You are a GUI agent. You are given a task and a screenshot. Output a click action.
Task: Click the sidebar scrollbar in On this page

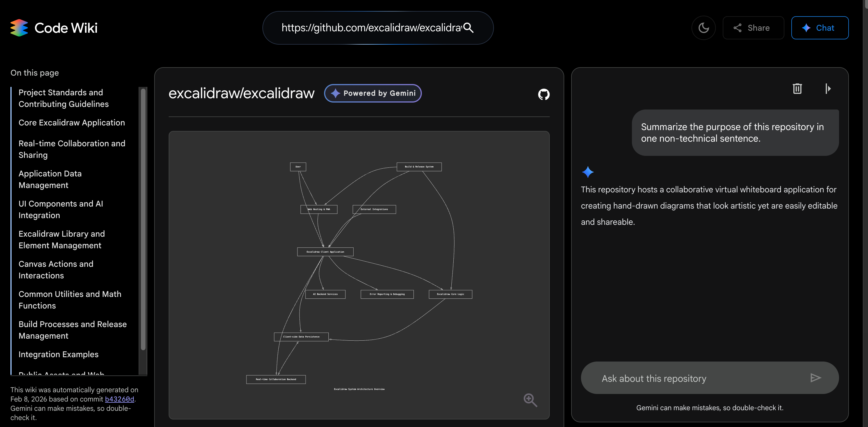click(143, 219)
